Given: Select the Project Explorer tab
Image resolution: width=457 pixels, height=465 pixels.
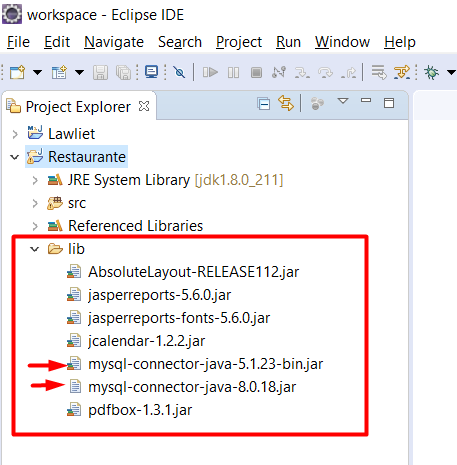Looking at the screenshot, I should click(78, 107).
